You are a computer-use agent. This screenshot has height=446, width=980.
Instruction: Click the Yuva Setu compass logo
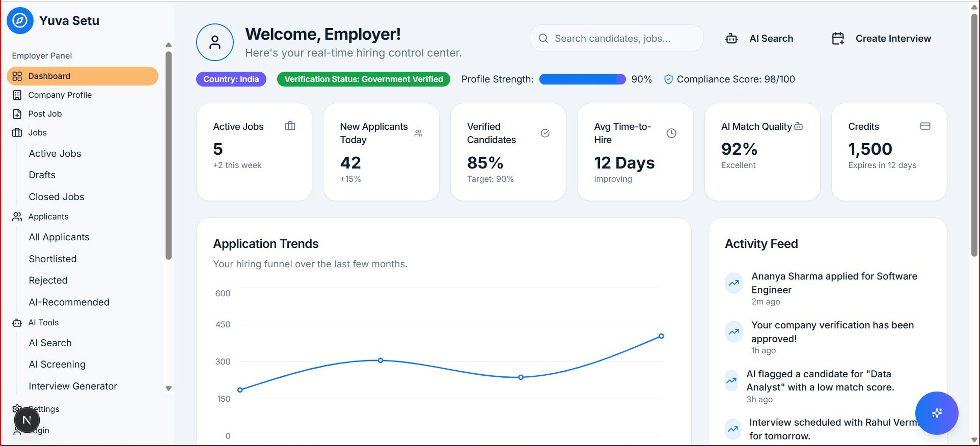click(20, 20)
